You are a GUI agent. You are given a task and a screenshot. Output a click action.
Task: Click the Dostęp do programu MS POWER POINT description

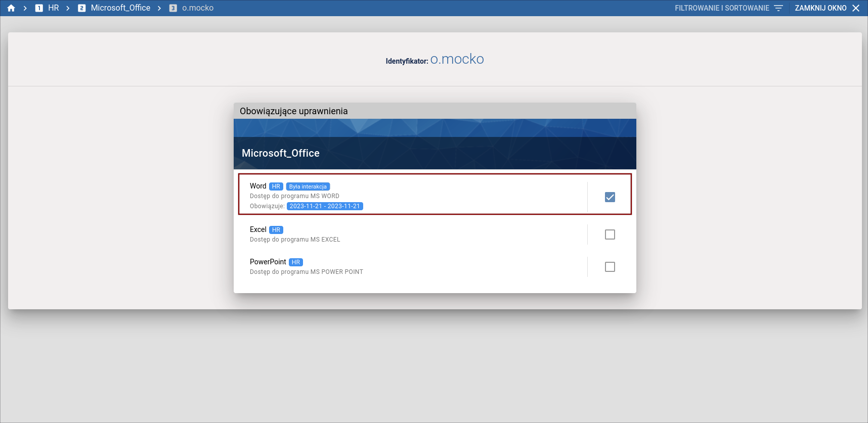[307, 272]
